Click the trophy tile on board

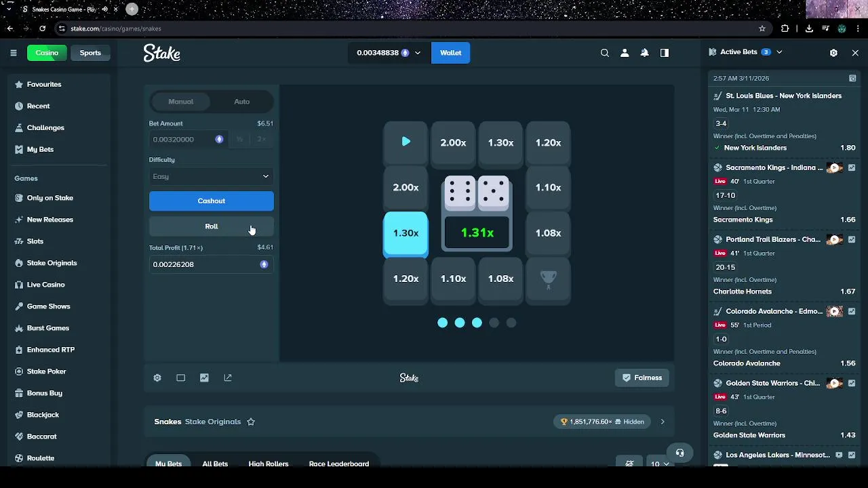[x=548, y=279]
